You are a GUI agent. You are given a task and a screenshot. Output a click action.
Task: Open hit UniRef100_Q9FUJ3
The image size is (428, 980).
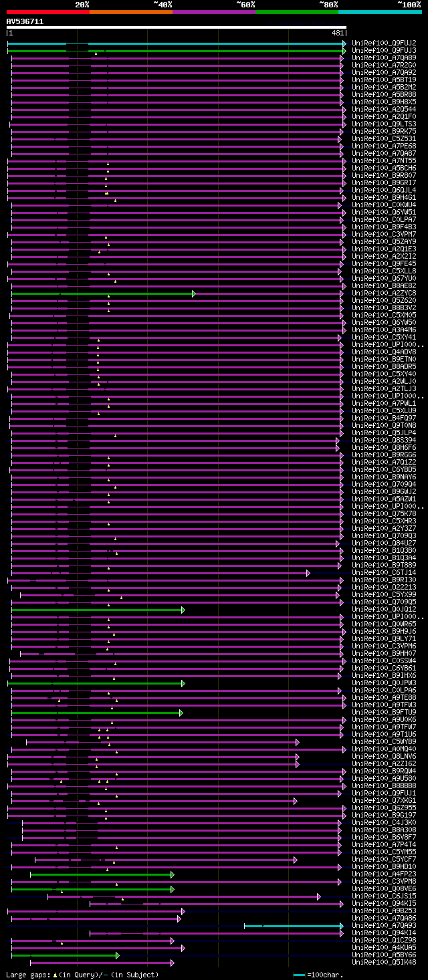[385, 50]
